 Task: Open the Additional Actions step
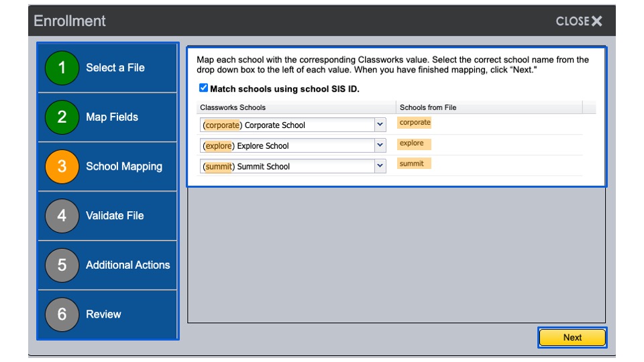pyautogui.click(x=107, y=265)
